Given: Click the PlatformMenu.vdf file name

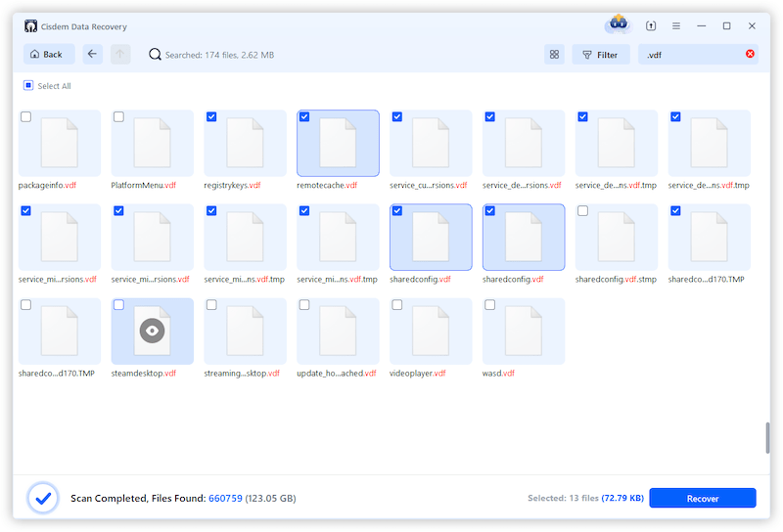Looking at the screenshot, I should coord(144,185).
